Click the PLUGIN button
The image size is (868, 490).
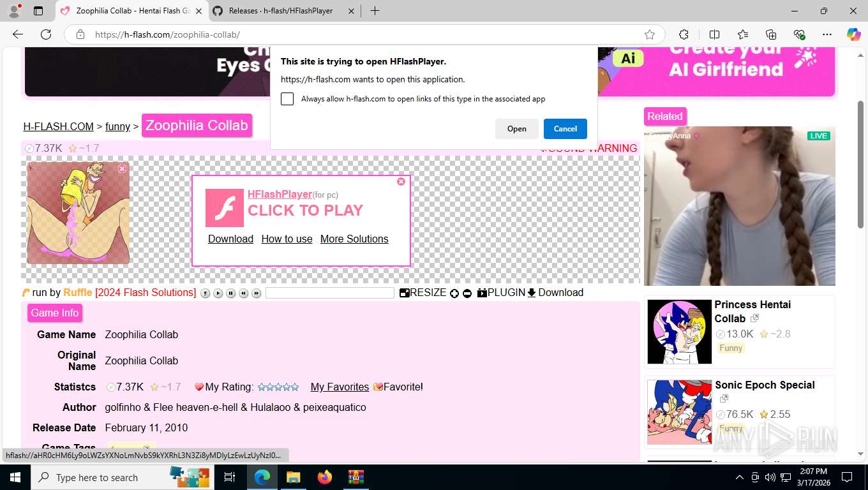[x=501, y=292]
